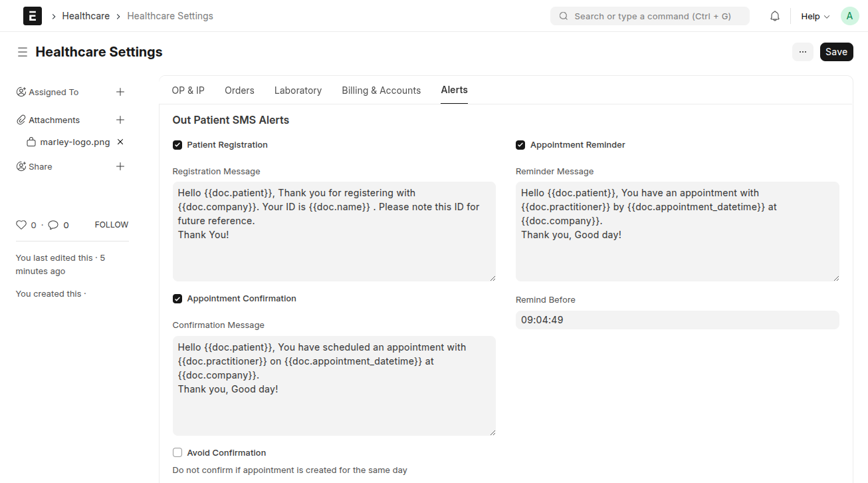Viewport: 868px width, 483px height.
Task: Click the search magnifier icon
Action: click(x=564, y=16)
